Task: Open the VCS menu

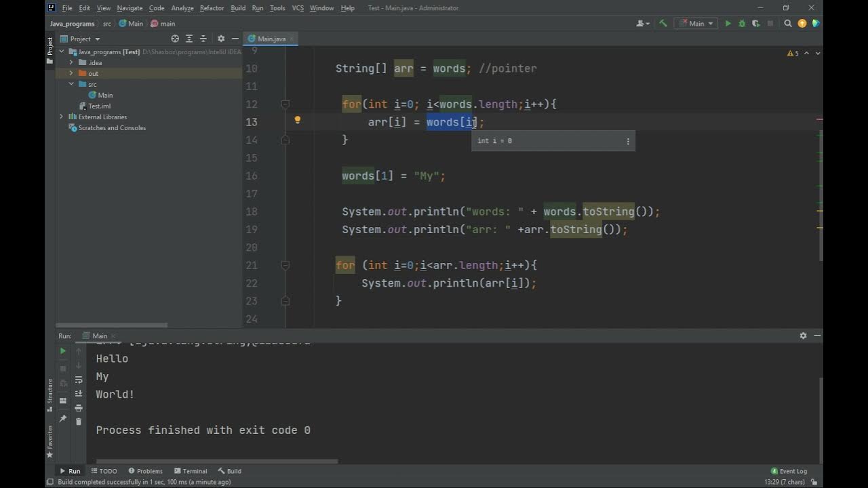Action: [x=298, y=8]
